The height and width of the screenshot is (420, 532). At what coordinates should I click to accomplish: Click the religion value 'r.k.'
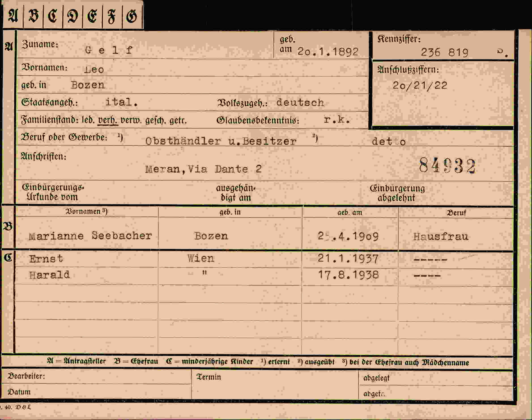(x=337, y=120)
